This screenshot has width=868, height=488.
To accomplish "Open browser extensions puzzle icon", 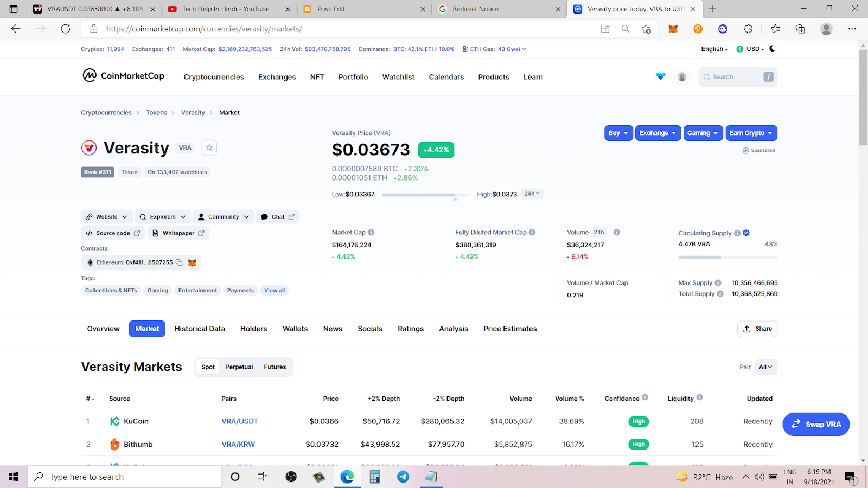I will coord(748,29).
